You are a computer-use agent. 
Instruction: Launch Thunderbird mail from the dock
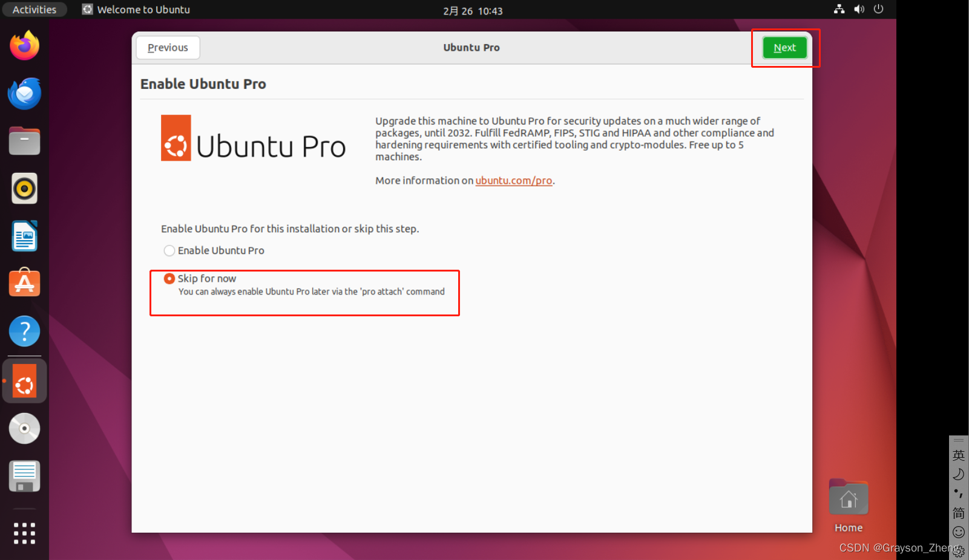click(24, 93)
